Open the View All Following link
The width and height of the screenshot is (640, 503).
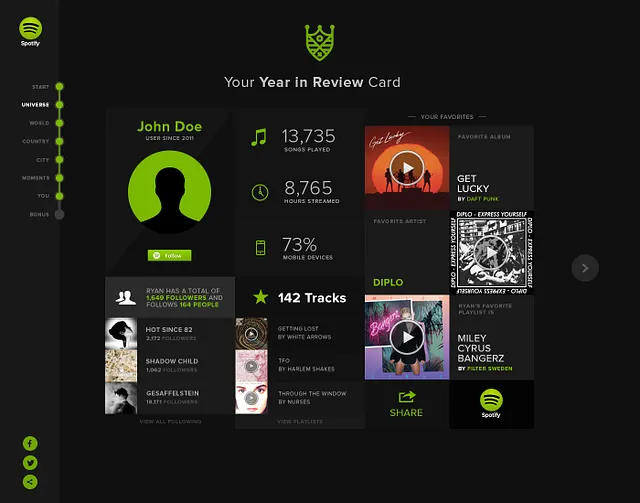[170, 421]
